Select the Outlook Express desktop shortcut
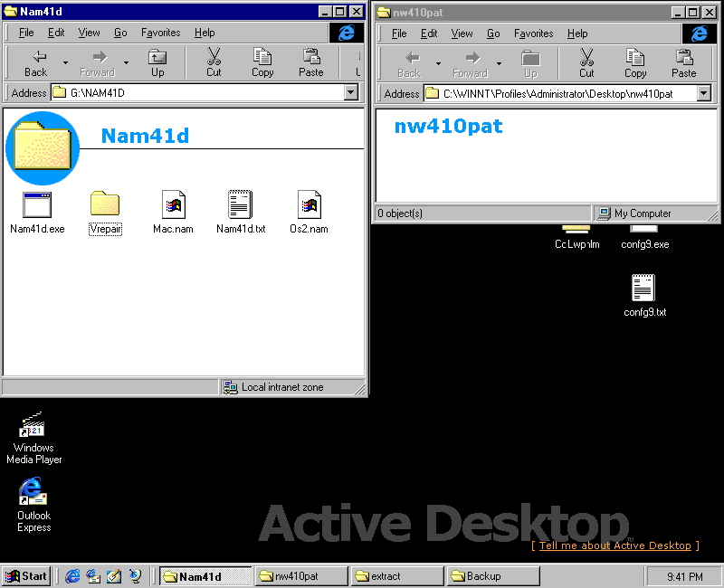 (x=33, y=505)
